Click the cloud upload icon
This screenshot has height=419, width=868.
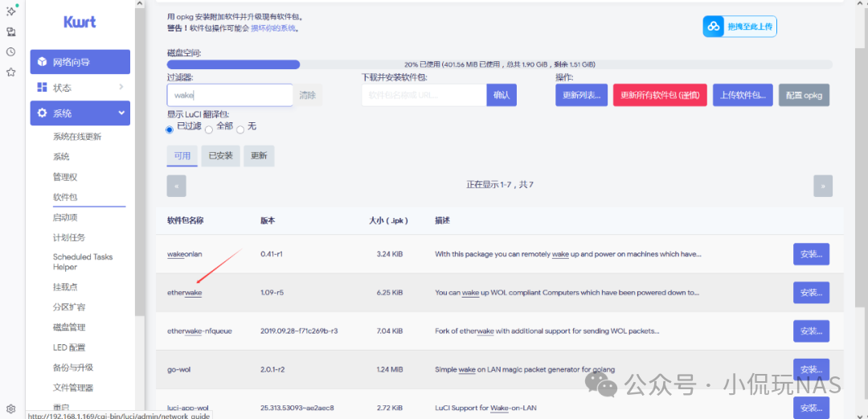(714, 26)
